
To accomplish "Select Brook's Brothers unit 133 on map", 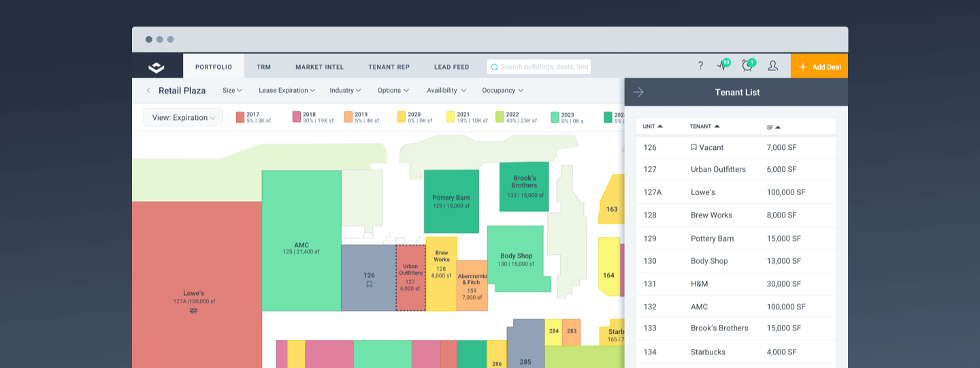I will pos(524,186).
